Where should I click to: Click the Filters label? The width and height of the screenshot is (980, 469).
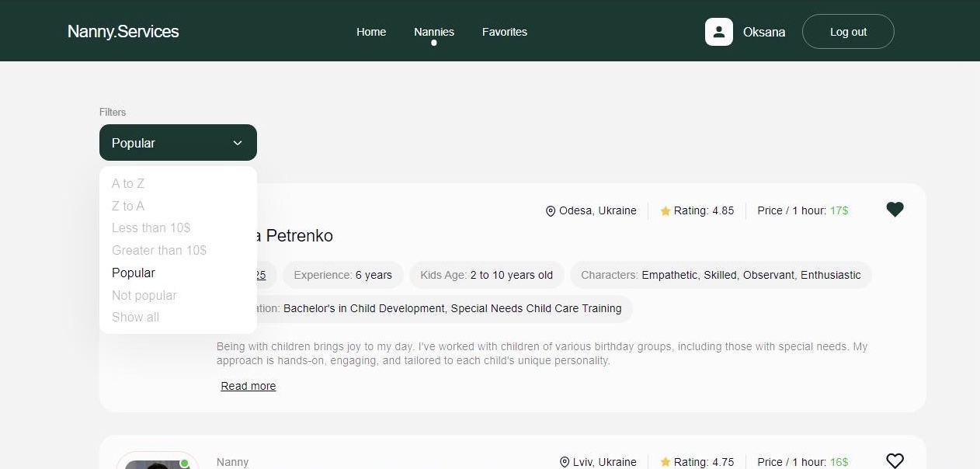pos(113,112)
